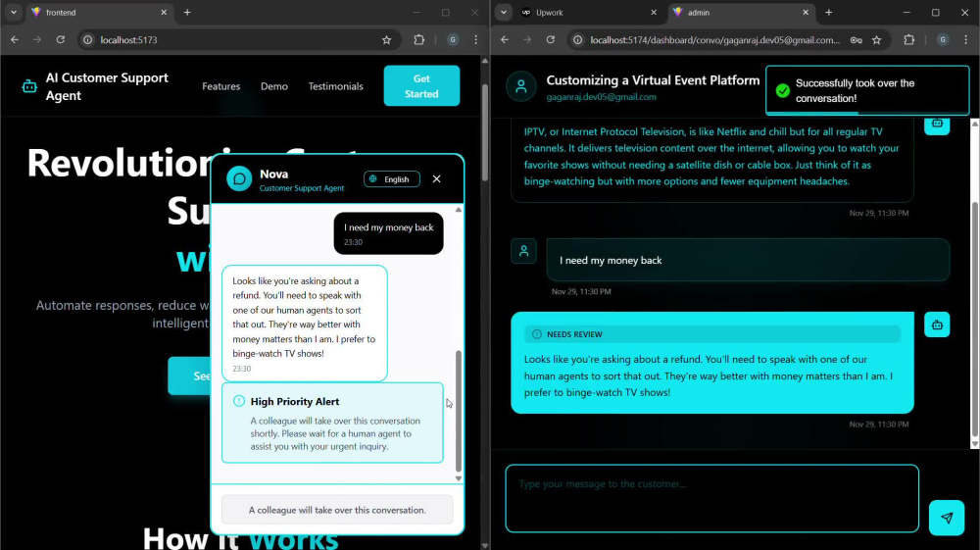Screen dimensions: 980x550
Task: Click the admin conversation scrollbar
Action: tap(974, 319)
